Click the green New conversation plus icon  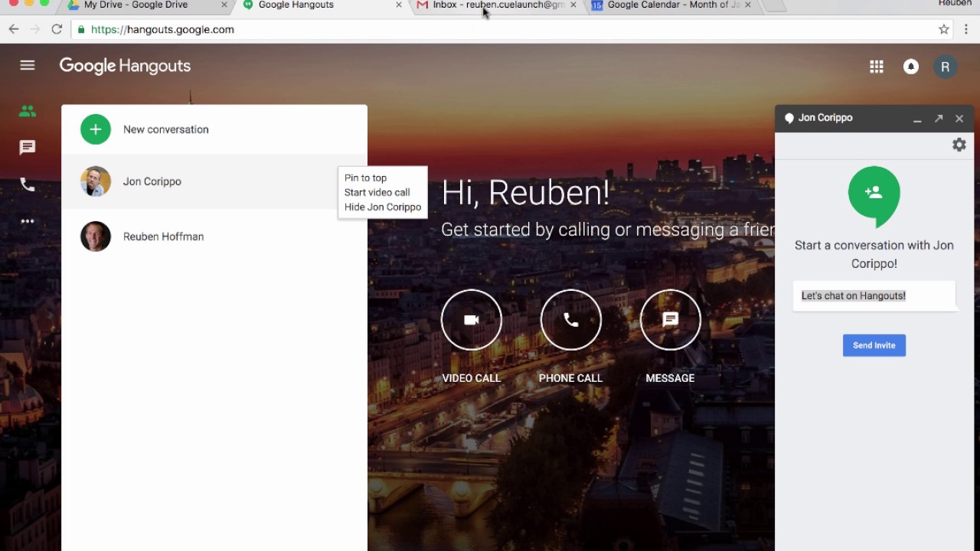[96, 129]
